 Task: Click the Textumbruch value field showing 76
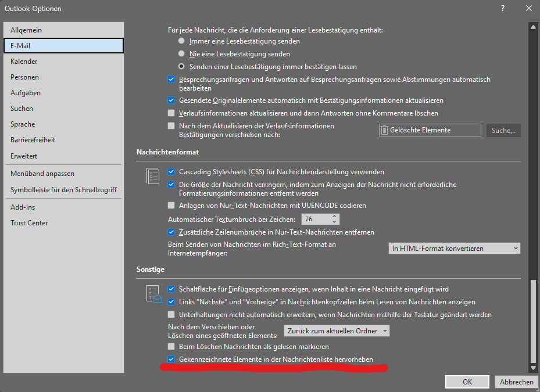(x=316, y=220)
